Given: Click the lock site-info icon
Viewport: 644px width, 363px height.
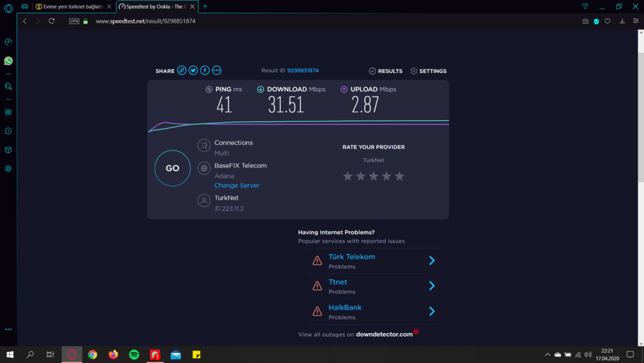Looking at the screenshot, I should (x=85, y=21).
